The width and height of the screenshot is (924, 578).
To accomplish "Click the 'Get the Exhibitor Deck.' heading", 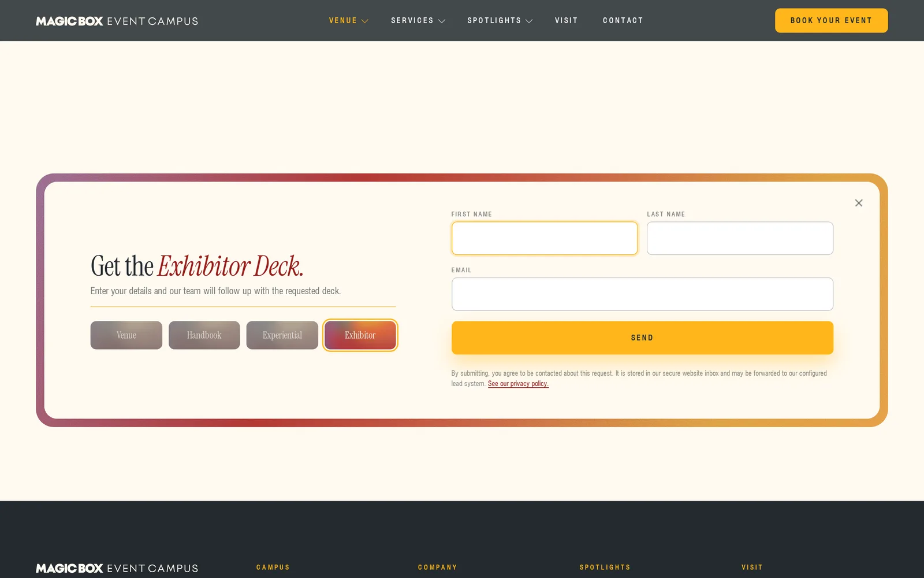I will coord(197,266).
